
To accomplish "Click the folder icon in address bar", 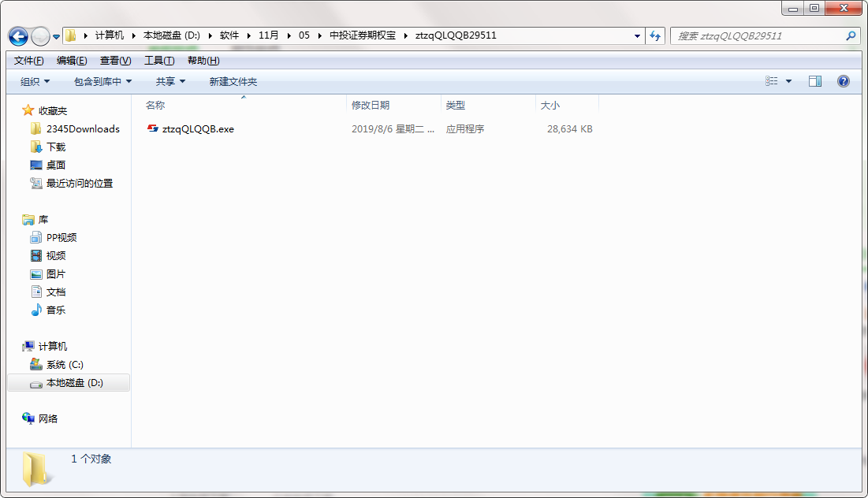I will [71, 35].
